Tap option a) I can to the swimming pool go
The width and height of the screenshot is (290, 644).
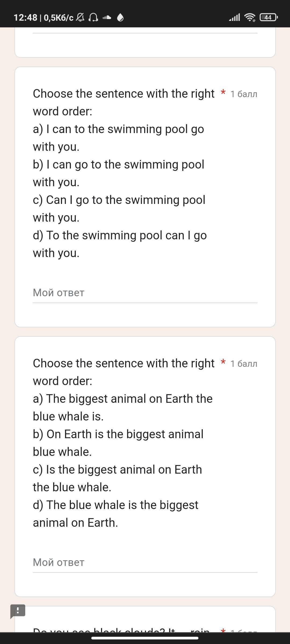pyautogui.click(x=118, y=138)
